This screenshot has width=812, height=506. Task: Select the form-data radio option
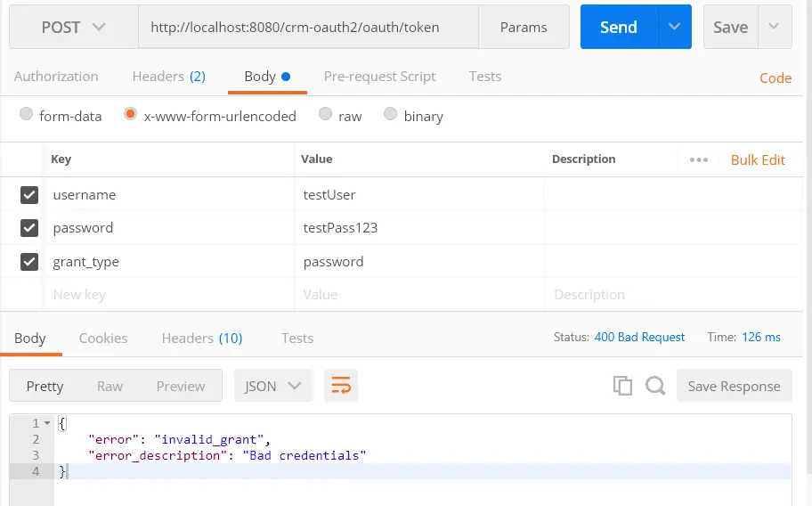point(26,114)
